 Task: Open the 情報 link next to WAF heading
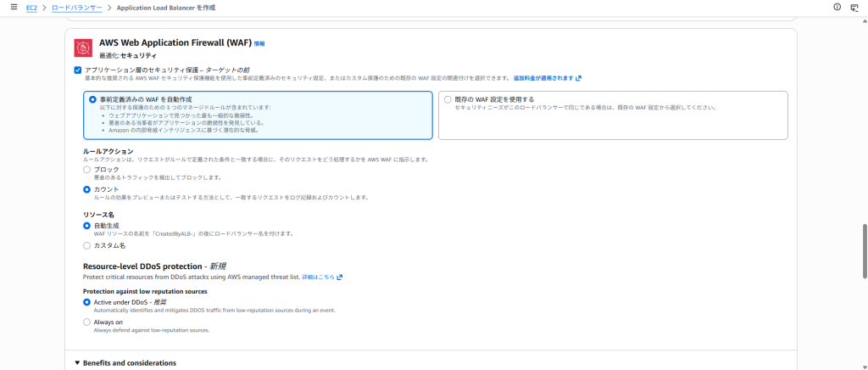click(x=259, y=43)
